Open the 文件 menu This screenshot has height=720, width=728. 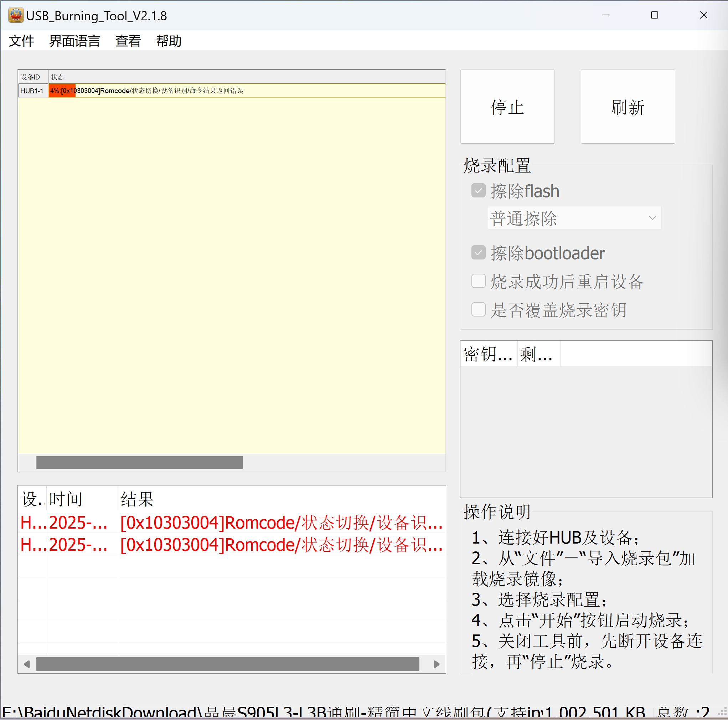[21, 41]
